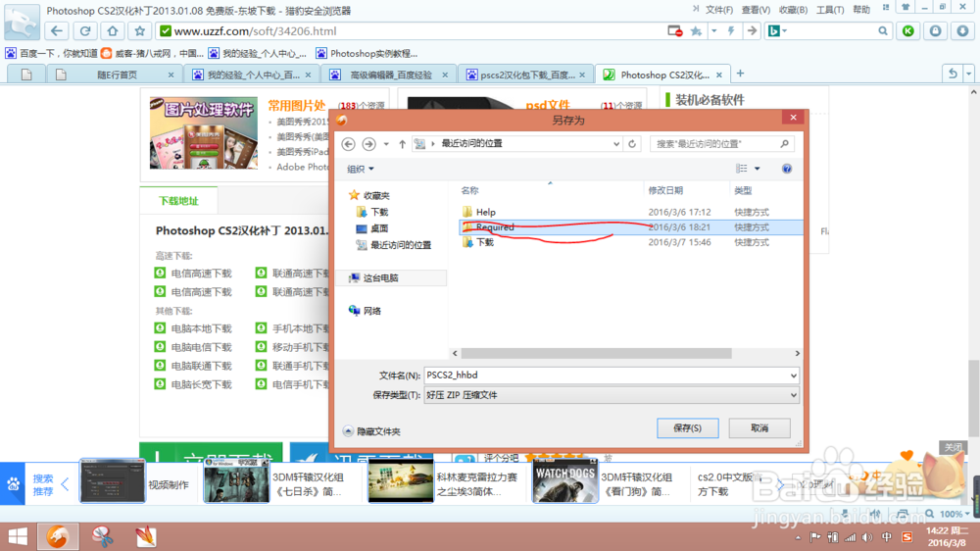Open the tab list dropdown arrow
The height and width of the screenshot is (551, 980).
tap(969, 74)
